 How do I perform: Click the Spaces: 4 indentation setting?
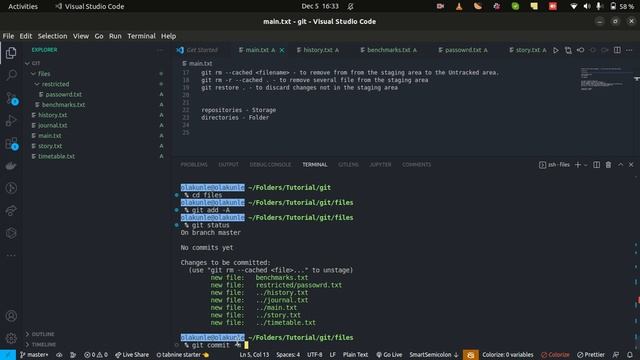pyautogui.click(x=288, y=355)
